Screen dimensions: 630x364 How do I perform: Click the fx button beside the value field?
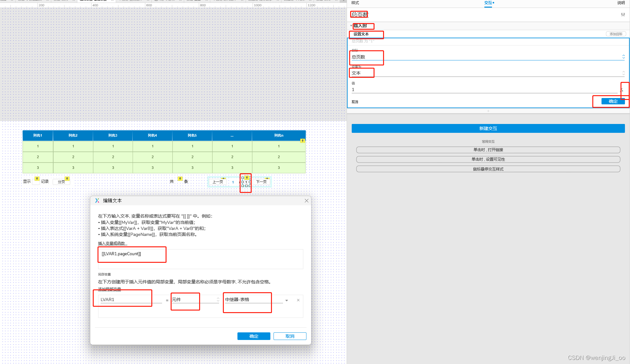pyautogui.click(x=622, y=90)
